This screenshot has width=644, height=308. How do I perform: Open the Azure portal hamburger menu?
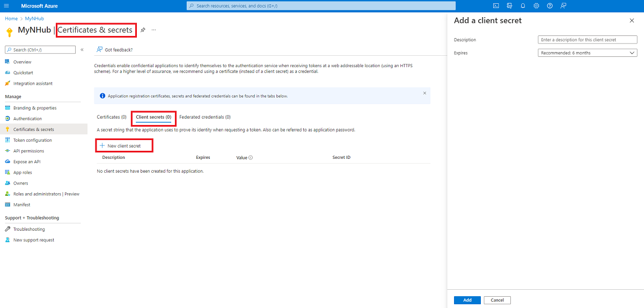[x=6, y=6]
